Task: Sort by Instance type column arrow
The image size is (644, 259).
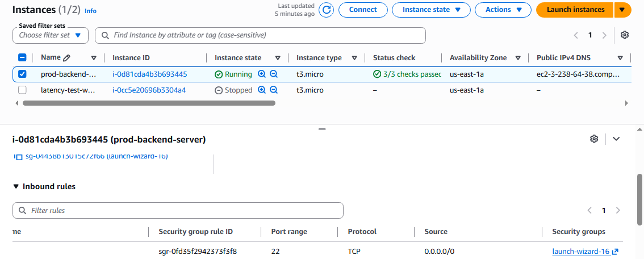Action: click(354, 58)
